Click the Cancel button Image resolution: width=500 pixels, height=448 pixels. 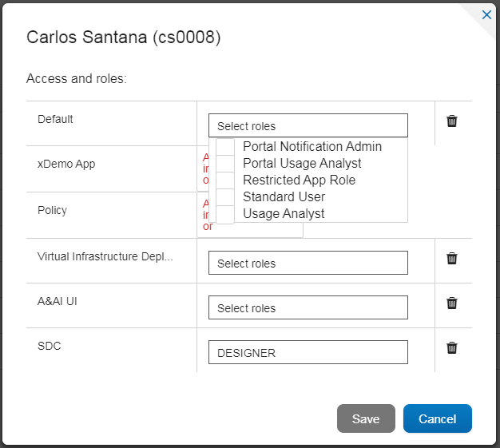click(x=438, y=418)
